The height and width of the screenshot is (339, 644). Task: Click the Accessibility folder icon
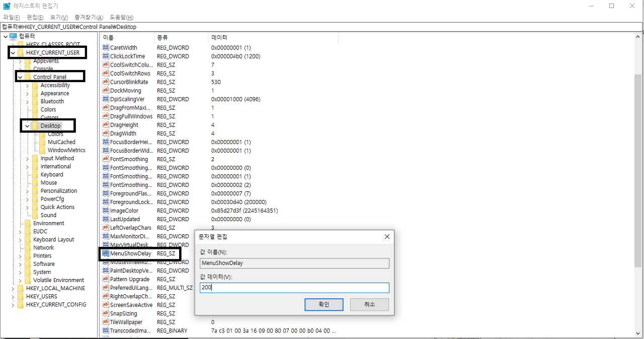point(35,85)
